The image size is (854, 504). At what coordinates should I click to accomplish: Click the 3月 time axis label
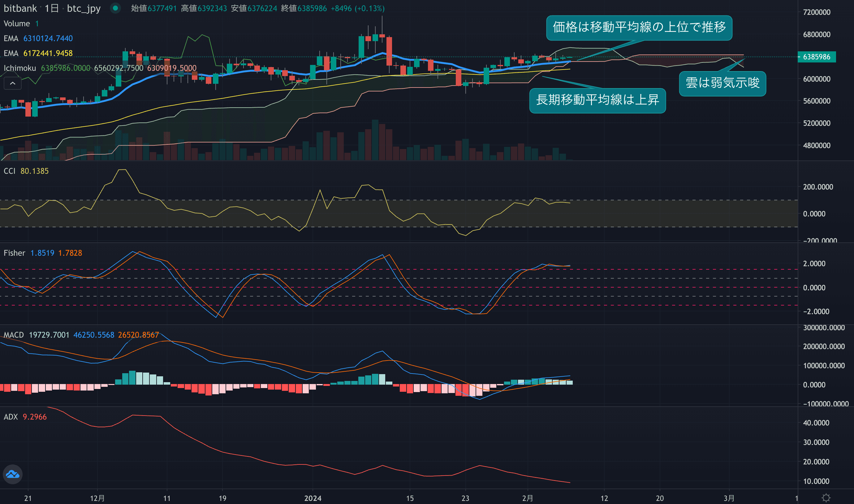729,498
